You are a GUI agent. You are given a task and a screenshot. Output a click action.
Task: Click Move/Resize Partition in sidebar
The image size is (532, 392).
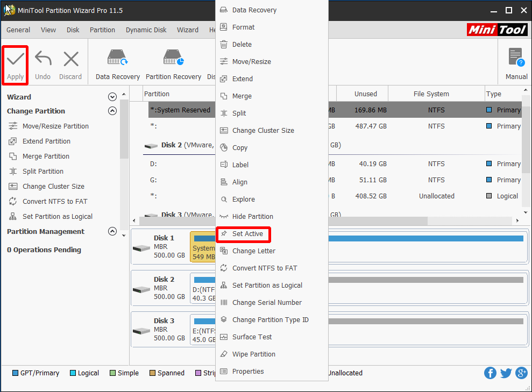55,126
